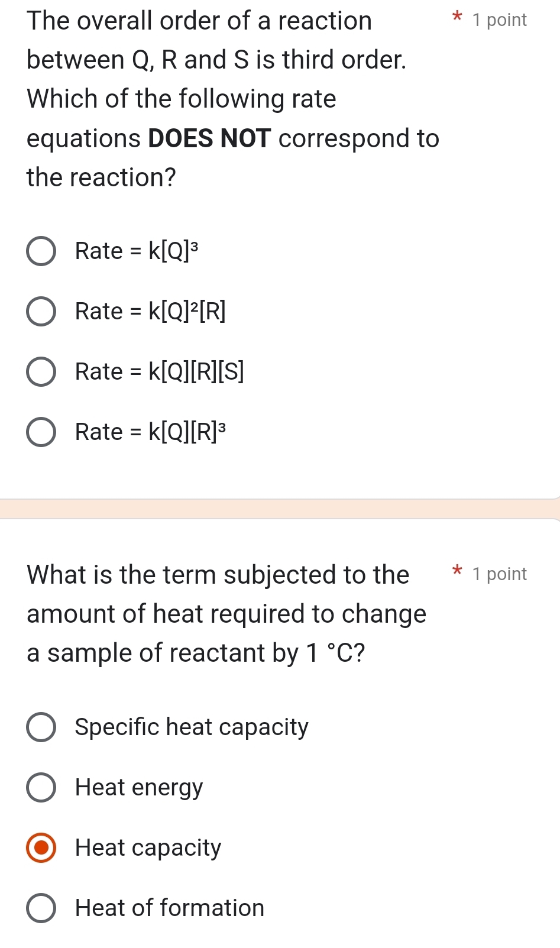Screen dimensions: 560x948
Task: Click the 'Rate = k[Q]²[R]' answer text
Action: 150,312
